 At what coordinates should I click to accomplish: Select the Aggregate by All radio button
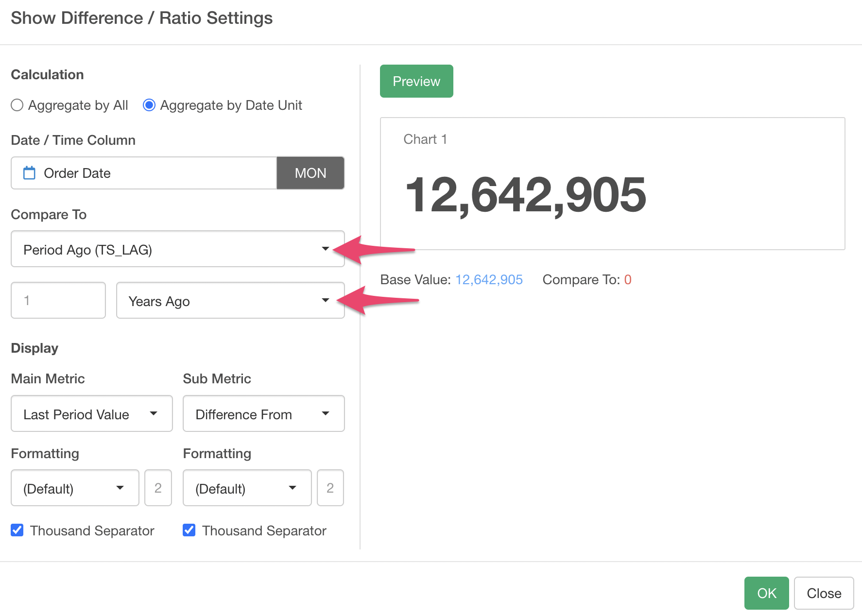coord(17,105)
